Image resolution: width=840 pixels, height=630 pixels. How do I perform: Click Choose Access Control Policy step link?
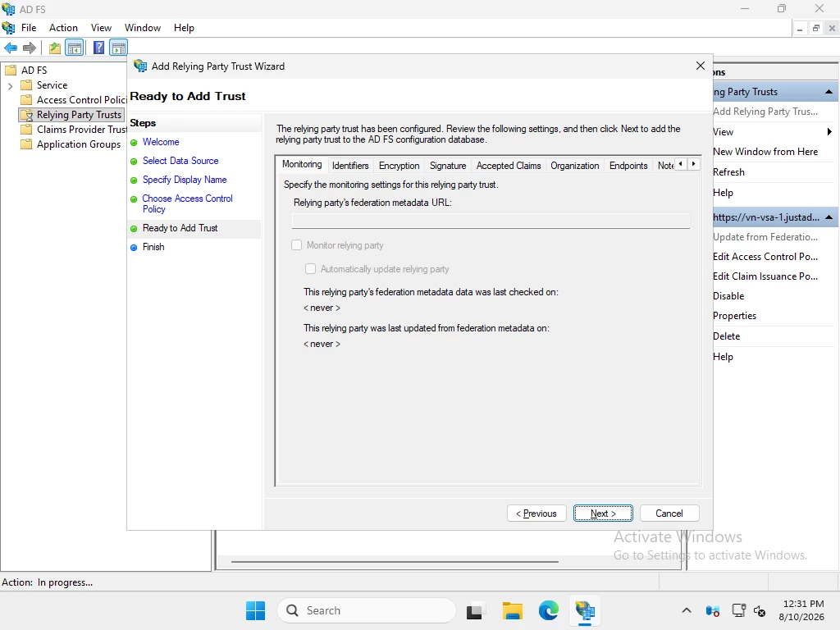point(188,203)
